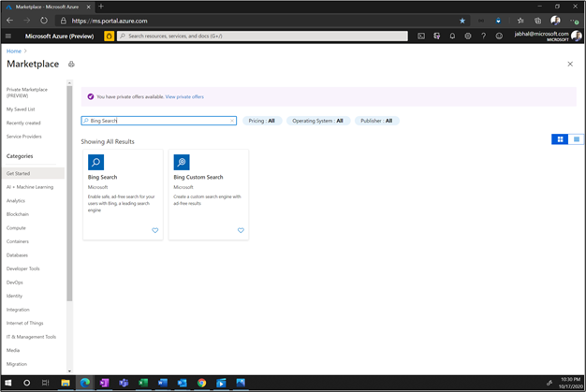
Task: Open the Bing Custom Search card
Action: pos(209,195)
